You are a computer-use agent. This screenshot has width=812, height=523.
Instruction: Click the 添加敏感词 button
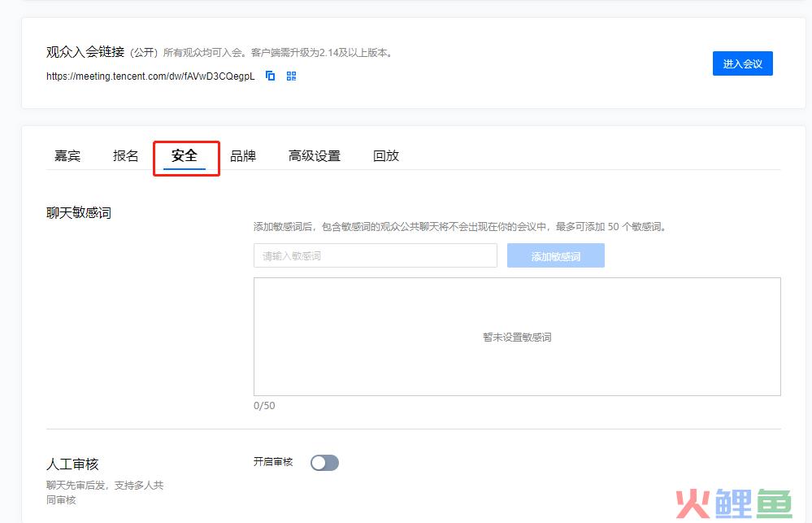point(556,255)
